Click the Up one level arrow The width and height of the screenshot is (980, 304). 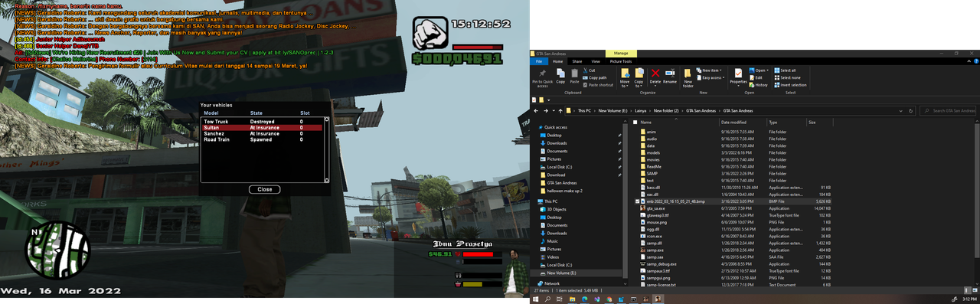[560, 111]
